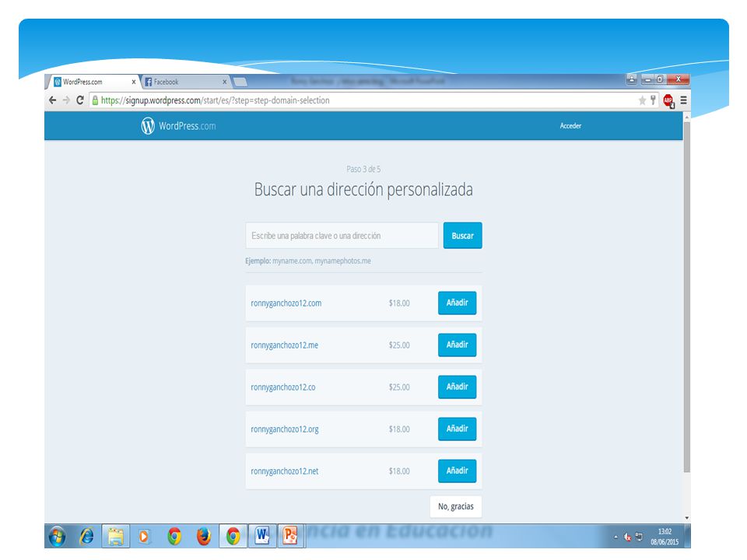Add the ronnyganchozo12.net domain
The image size is (747, 560).
click(x=457, y=471)
